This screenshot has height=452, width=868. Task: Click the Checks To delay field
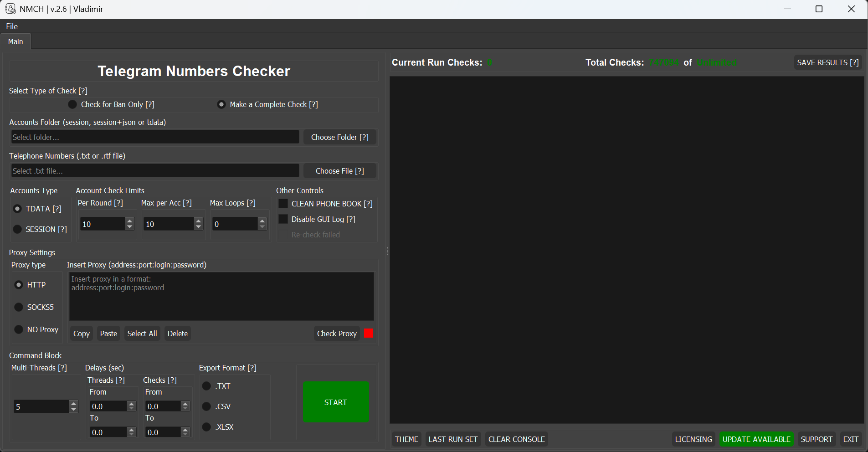coord(163,432)
